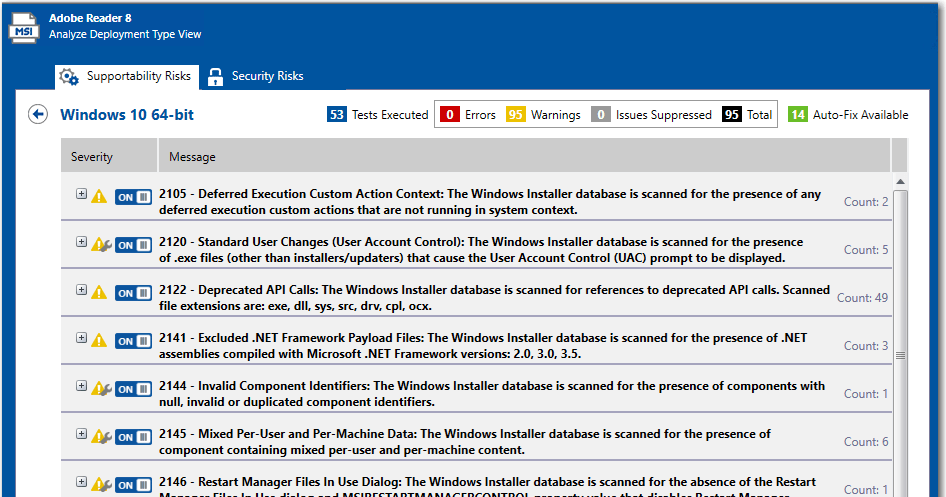Screen dimensions: 946x497
Task: Toggle the ON switch for rule 2105
Action: (x=133, y=197)
